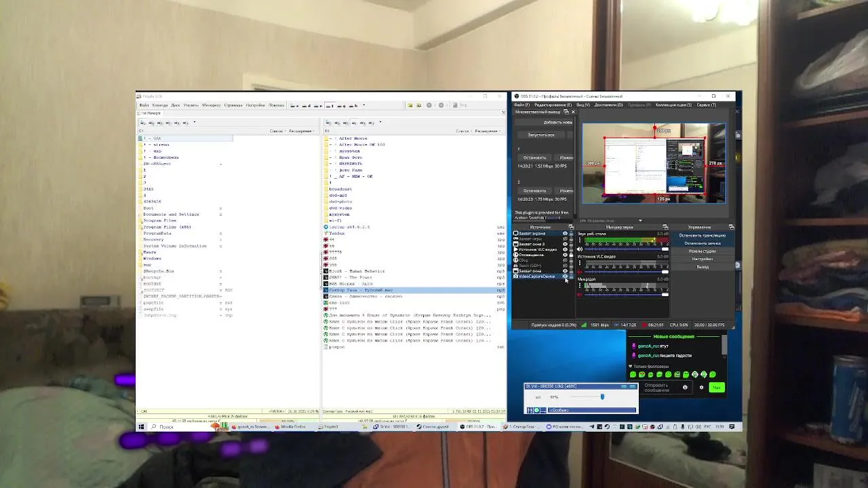Open Коллекция сцен menu in OBS
Viewport: 868px width, 488px height.
(x=674, y=105)
